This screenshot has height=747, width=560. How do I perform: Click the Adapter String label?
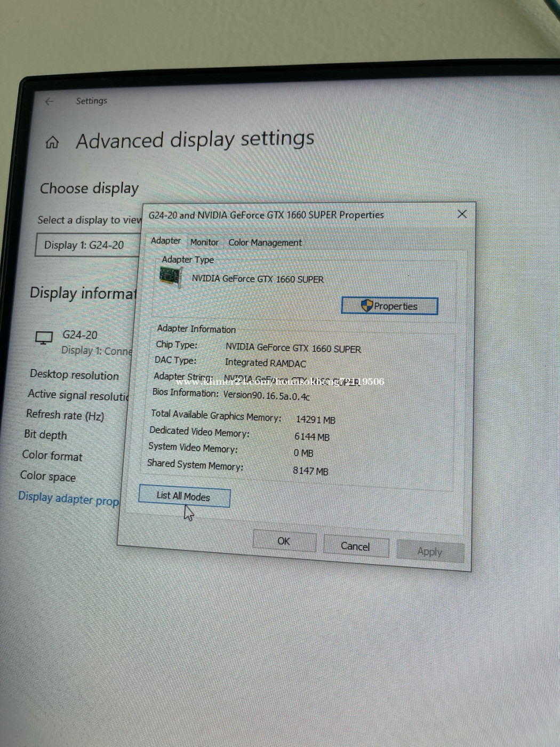183,377
